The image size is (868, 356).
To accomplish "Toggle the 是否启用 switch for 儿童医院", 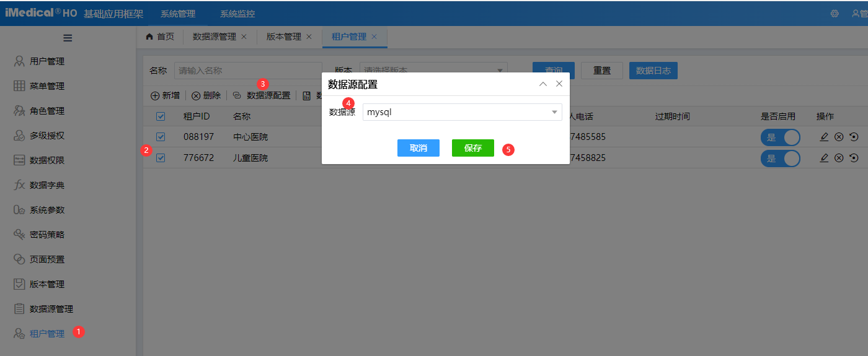I will coord(781,158).
